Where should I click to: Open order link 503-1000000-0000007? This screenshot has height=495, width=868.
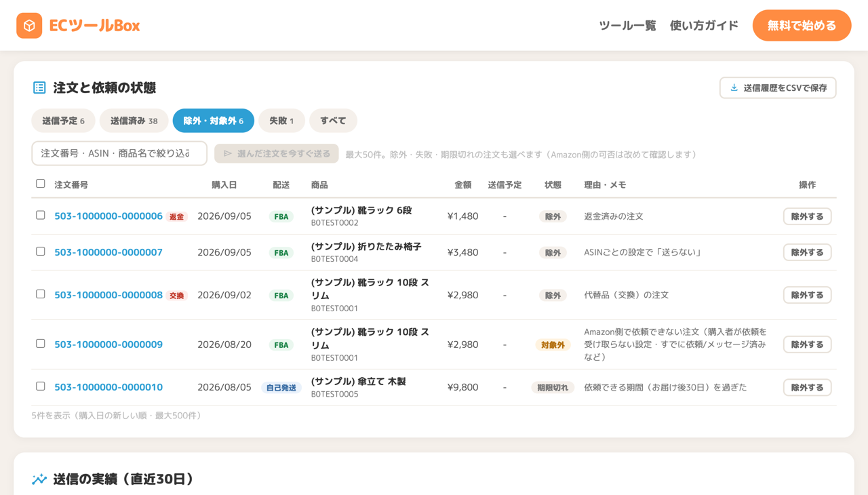108,252
